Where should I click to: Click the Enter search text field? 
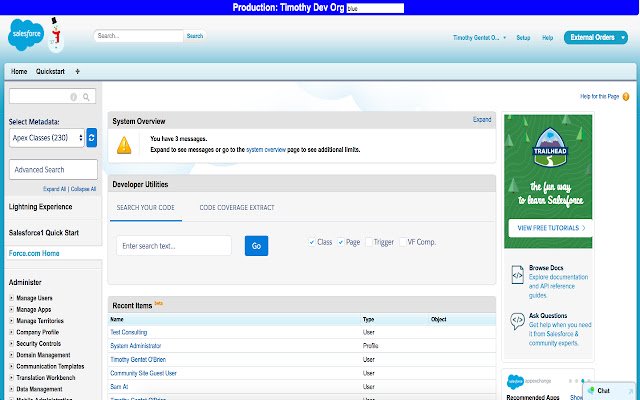coord(174,246)
